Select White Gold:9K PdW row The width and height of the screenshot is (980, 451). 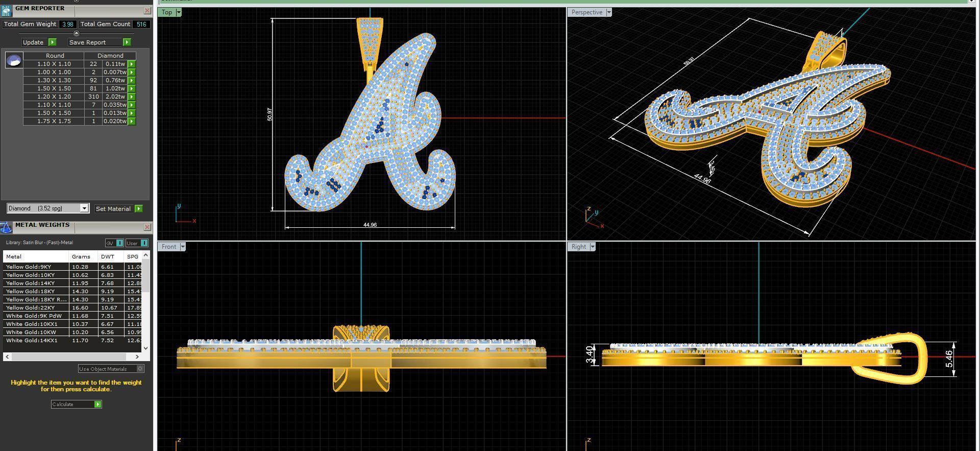point(72,316)
